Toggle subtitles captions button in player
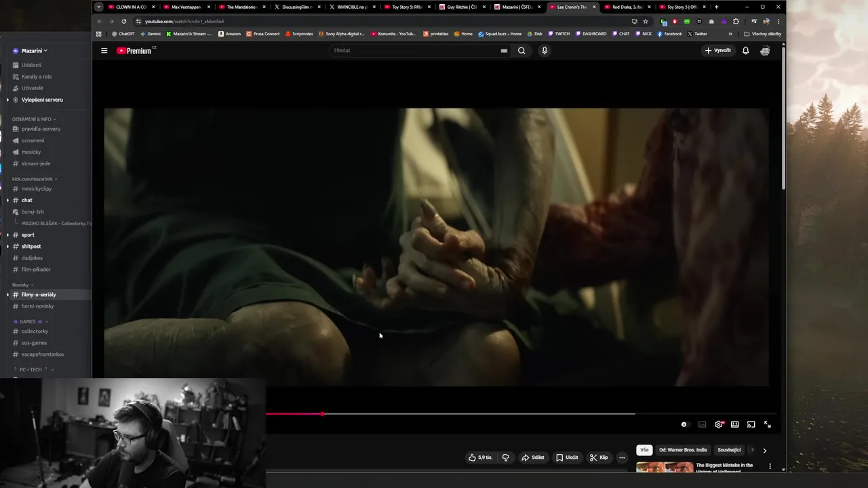 pyautogui.click(x=702, y=424)
